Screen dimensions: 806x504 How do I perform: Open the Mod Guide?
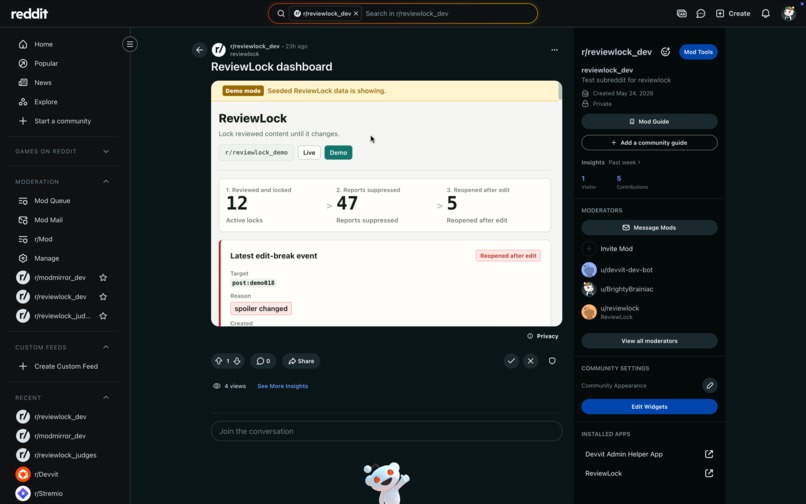pyautogui.click(x=649, y=121)
